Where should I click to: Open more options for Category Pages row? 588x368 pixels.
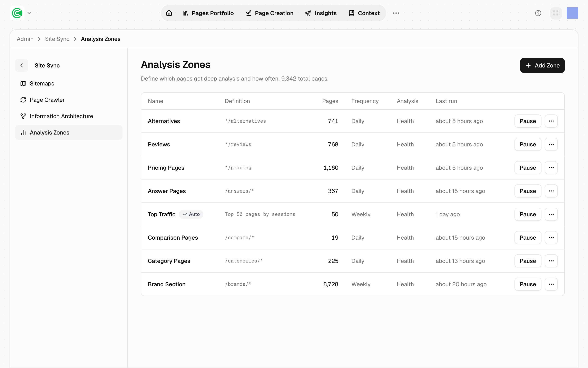tap(551, 261)
